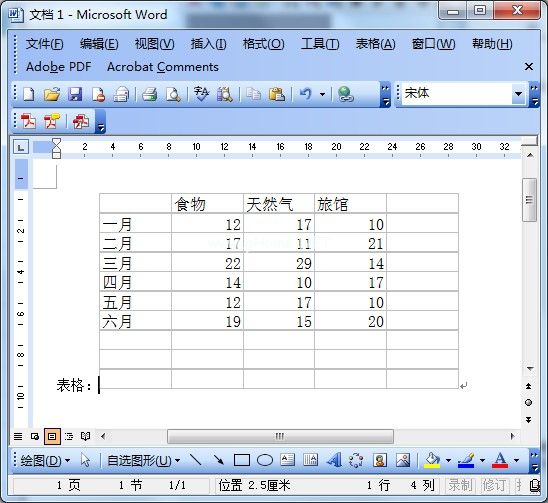Image resolution: width=548 pixels, height=503 pixels.
Task: Insert Clip Art icon
Action: 380,460
